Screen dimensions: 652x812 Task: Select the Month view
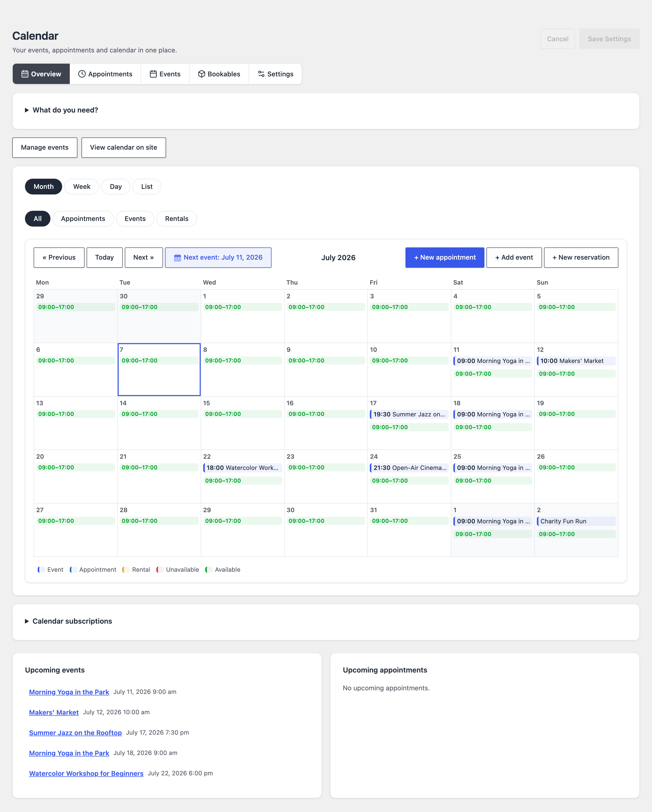44,186
